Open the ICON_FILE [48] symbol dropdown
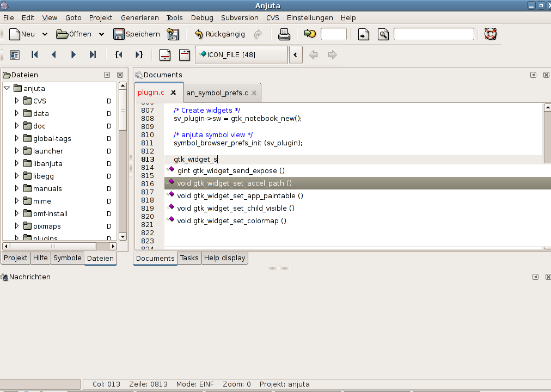Screen dimensions: 551x392 coord(241,55)
